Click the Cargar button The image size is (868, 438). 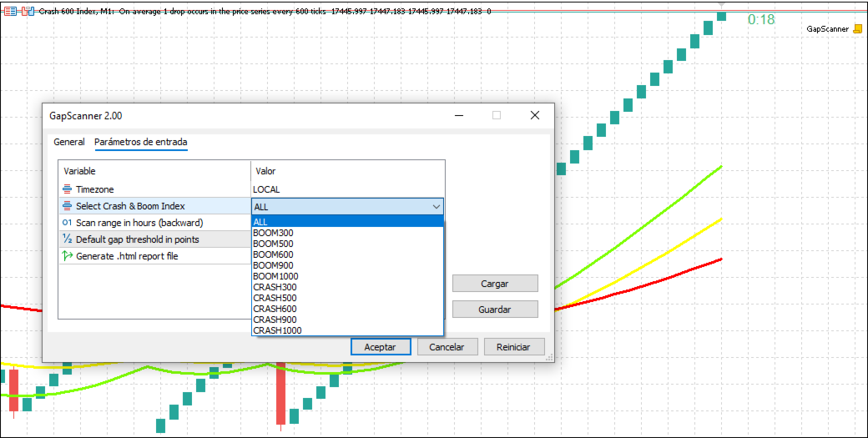(x=495, y=284)
